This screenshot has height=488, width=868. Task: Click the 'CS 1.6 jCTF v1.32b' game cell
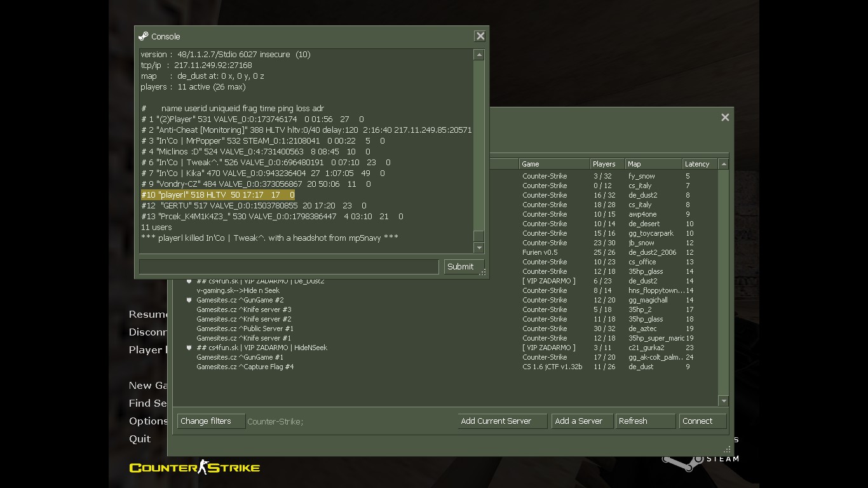[x=552, y=367]
